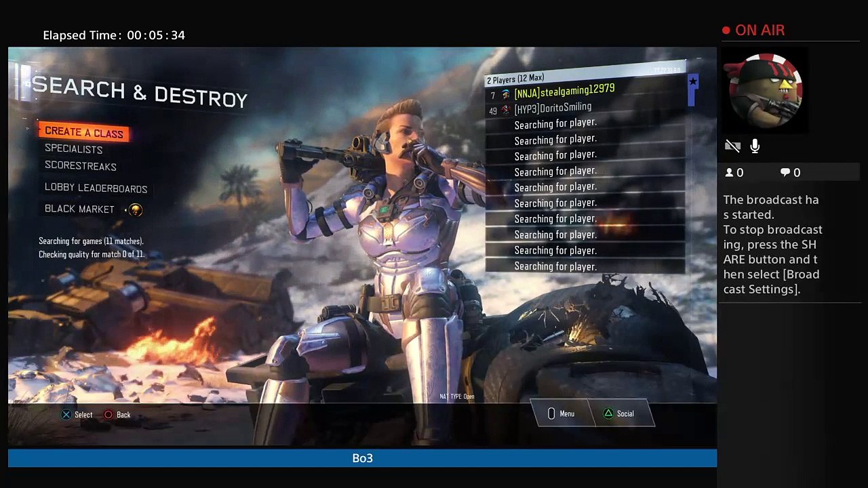The height and width of the screenshot is (488, 868).
Task: Click 'Checking quality for match 0 of 11.' text
Action: pos(92,254)
